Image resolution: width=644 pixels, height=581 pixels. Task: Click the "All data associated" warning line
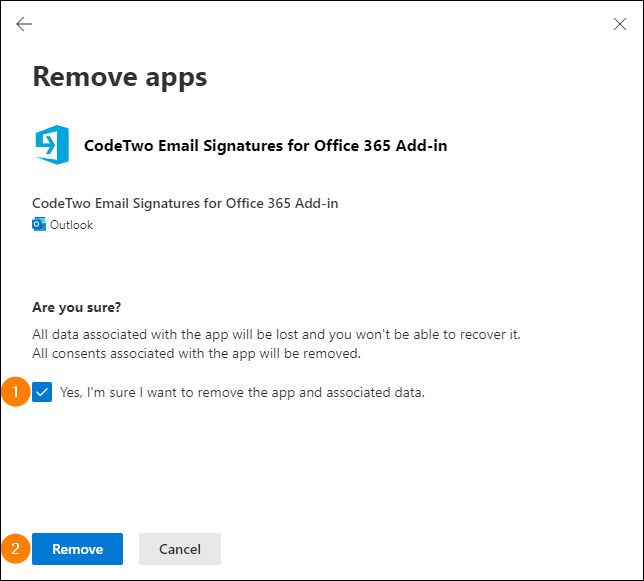pyautogui.click(x=276, y=334)
